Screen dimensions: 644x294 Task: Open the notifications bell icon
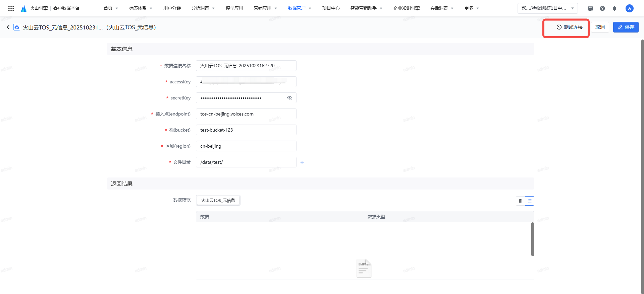(614, 8)
